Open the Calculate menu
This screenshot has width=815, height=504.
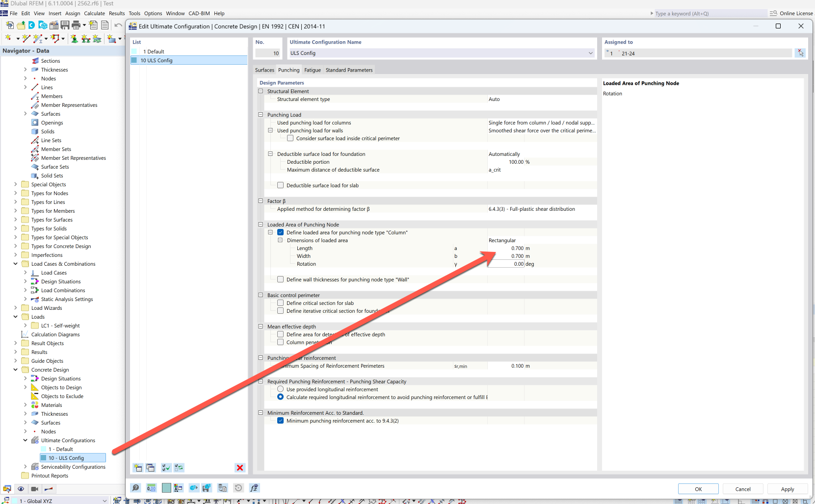point(94,13)
